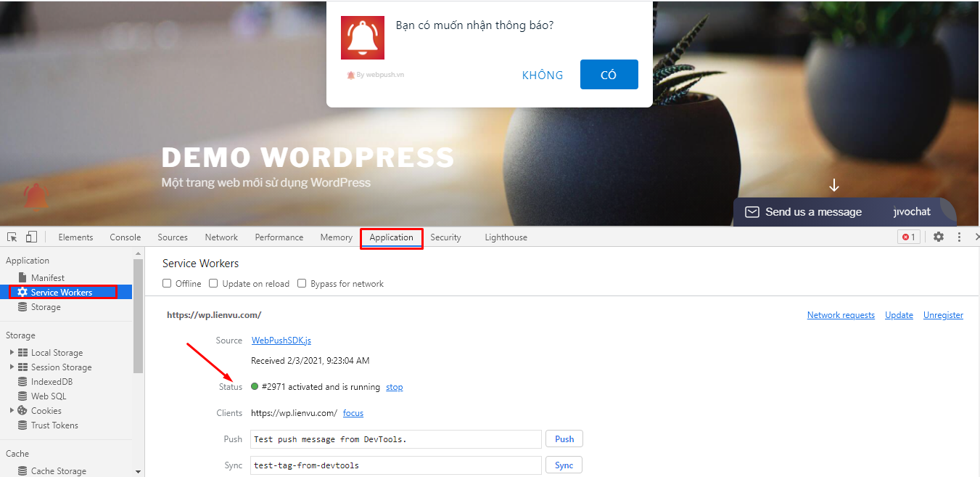This screenshot has height=477, width=980.
Task: Expand the Local Storage tree node
Action: click(12, 353)
